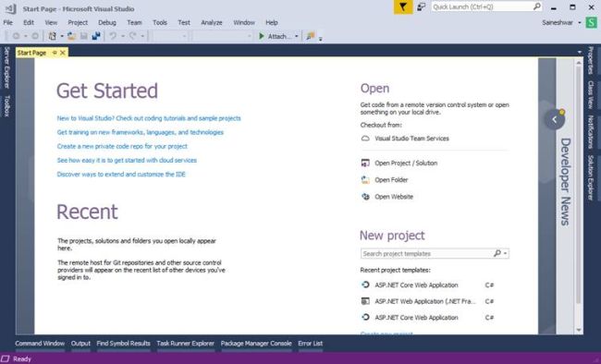
Task: Click the Redo toolbar icon
Action: (x=132, y=36)
